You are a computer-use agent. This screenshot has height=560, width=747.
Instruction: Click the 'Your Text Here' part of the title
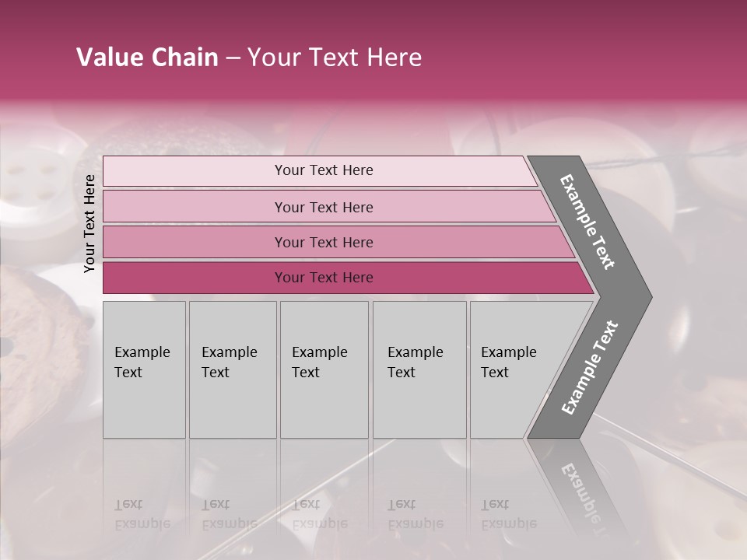(x=335, y=58)
